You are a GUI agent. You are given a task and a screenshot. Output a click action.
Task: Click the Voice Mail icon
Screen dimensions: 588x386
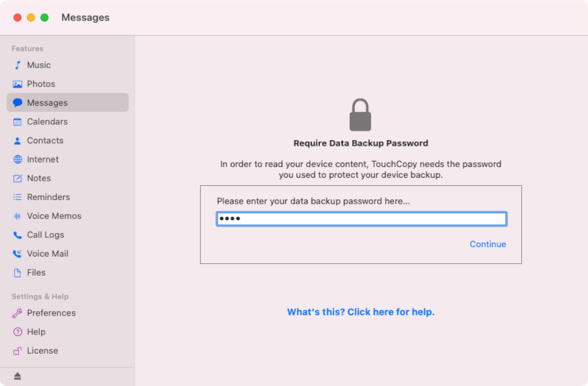point(18,254)
